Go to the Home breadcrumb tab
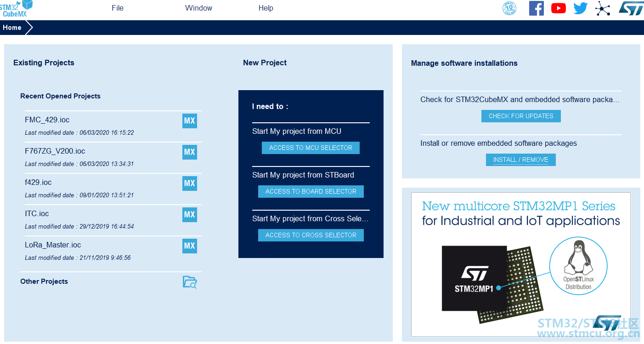Screen dimensions: 644x344 12,28
